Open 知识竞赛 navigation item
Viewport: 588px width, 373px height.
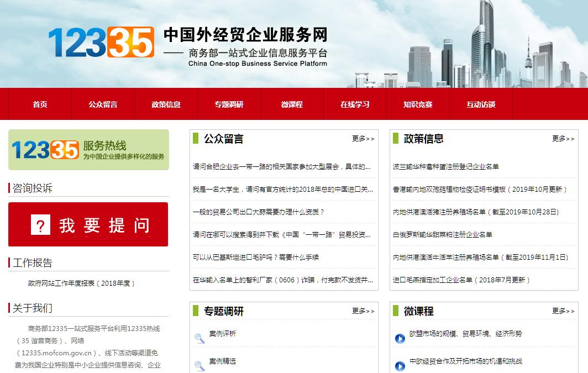[x=418, y=104]
